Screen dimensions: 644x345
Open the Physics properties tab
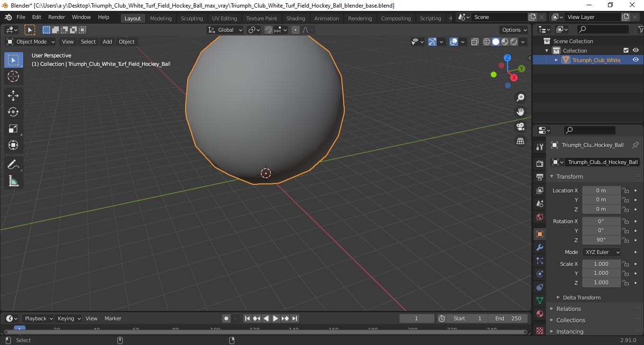(x=539, y=274)
